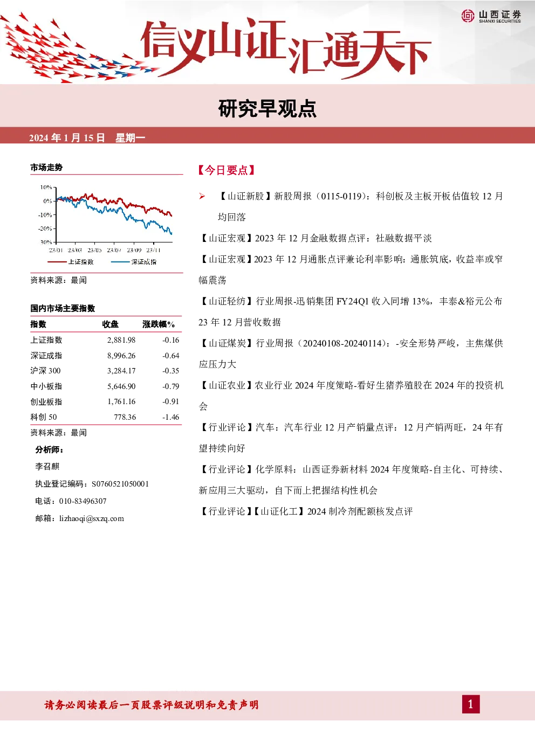Click the 国内市场主要指数 heading
The height and width of the screenshot is (756, 535).
click(63, 308)
